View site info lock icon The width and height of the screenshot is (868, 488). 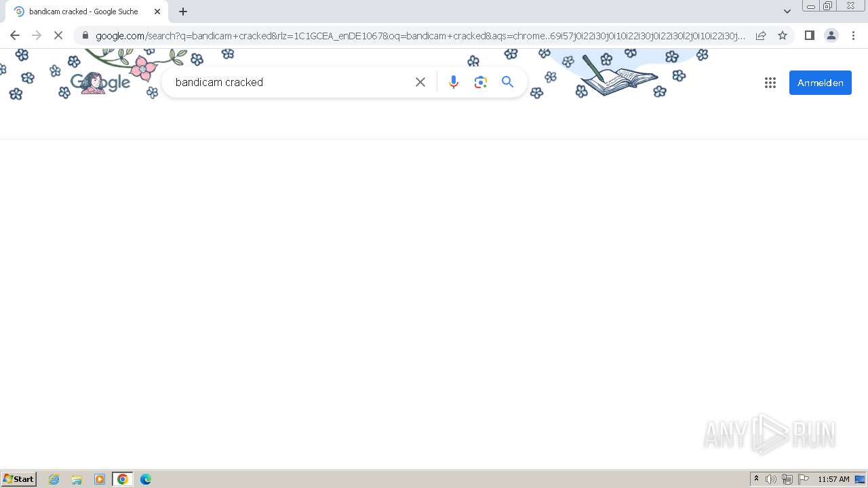(x=85, y=35)
